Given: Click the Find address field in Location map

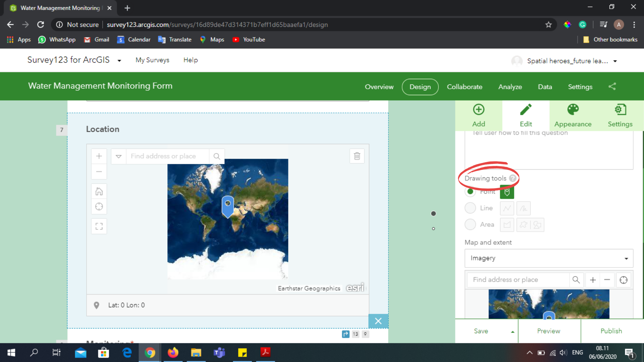Looking at the screenshot, I should point(168,156).
